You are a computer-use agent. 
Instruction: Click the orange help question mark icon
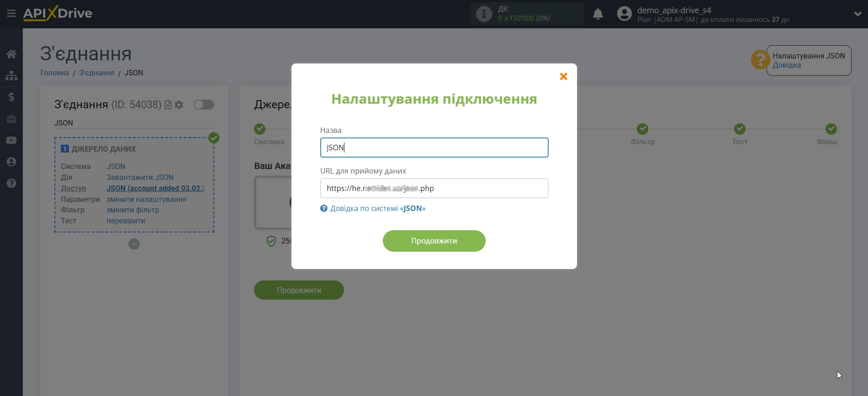(x=760, y=60)
